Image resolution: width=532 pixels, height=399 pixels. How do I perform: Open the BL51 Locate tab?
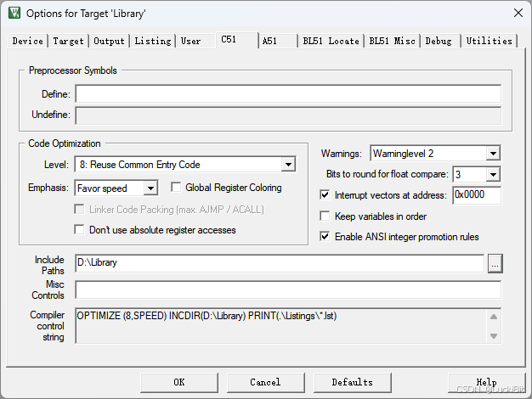331,41
